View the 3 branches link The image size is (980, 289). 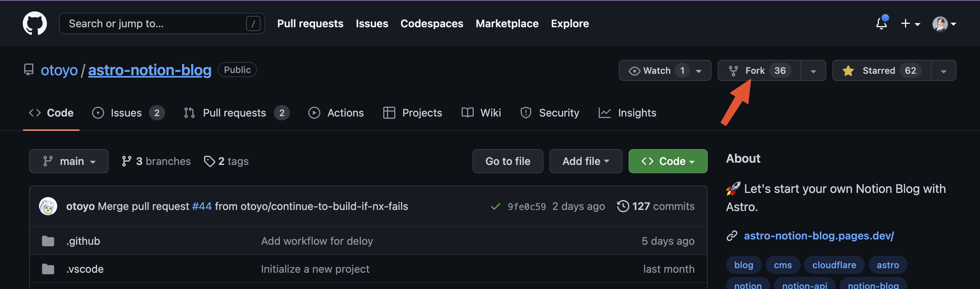(156, 161)
